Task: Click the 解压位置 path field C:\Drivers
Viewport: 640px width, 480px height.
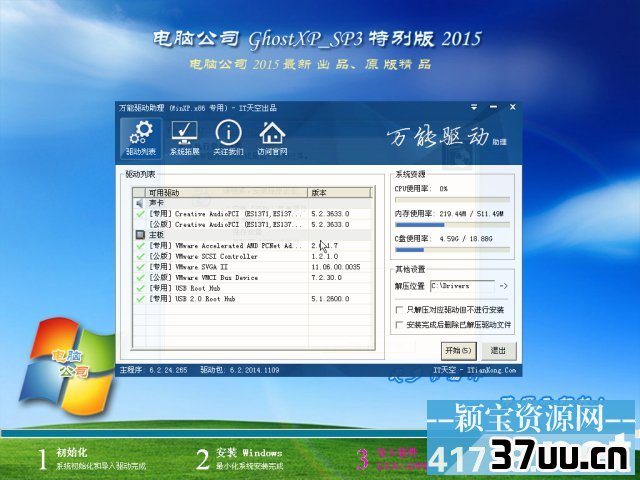Action: (x=462, y=286)
